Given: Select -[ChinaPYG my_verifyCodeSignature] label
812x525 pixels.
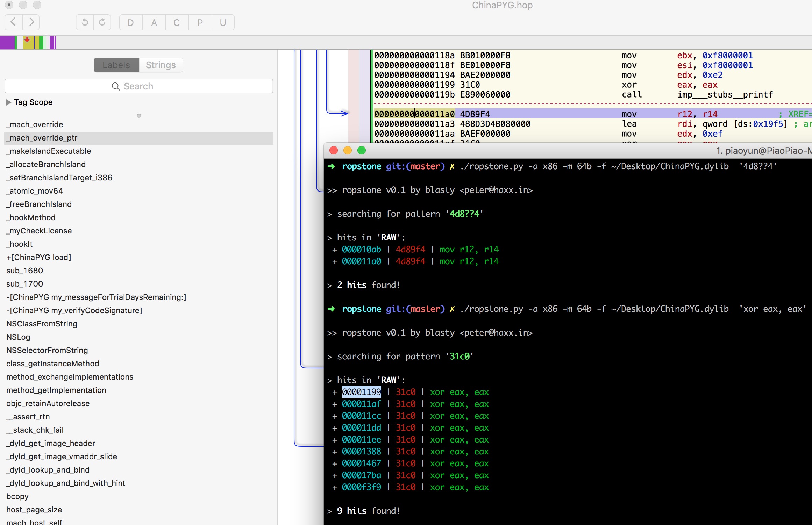Looking at the screenshot, I should click(x=74, y=310).
